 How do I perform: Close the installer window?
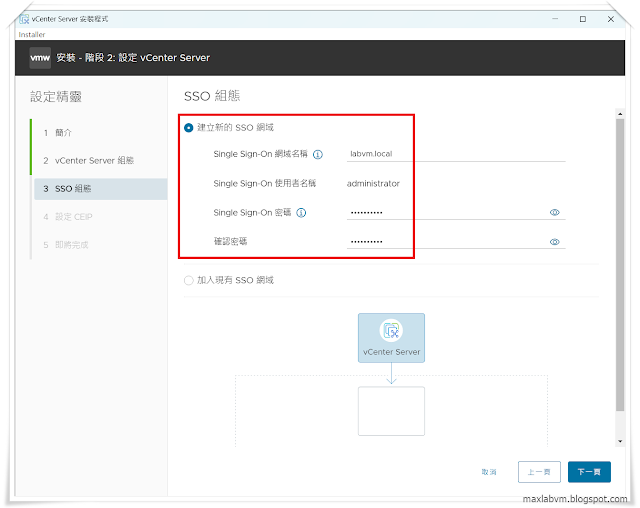coord(611,19)
